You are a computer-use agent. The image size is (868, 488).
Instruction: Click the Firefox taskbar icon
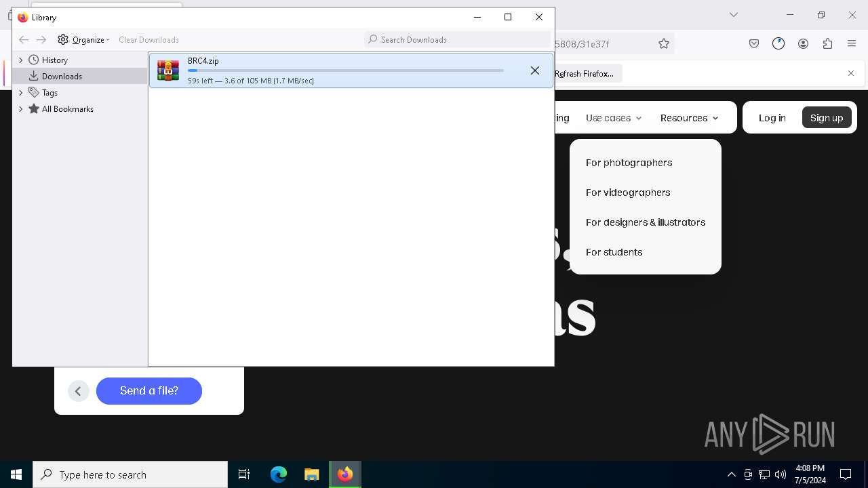[345, 474]
